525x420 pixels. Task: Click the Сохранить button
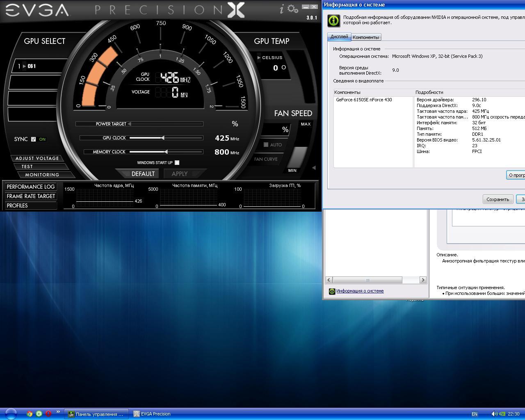pyautogui.click(x=498, y=199)
